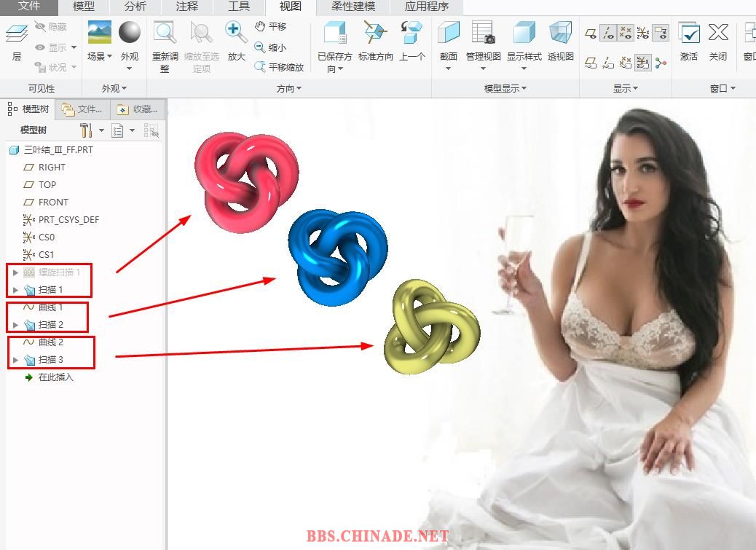Image resolution: width=756 pixels, height=550 pixels.
Task: Click the tree columns list document icon
Action: (117, 130)
